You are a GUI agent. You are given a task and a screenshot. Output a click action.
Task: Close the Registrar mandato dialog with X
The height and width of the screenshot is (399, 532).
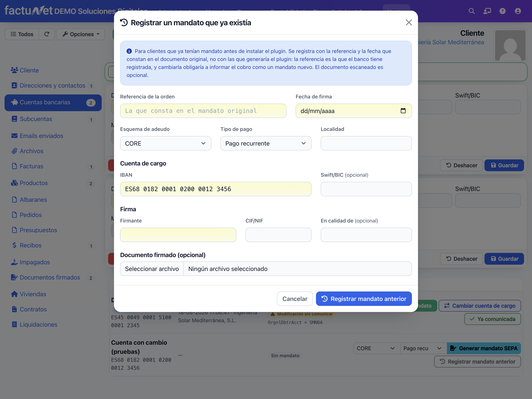(x=409, y=23)
